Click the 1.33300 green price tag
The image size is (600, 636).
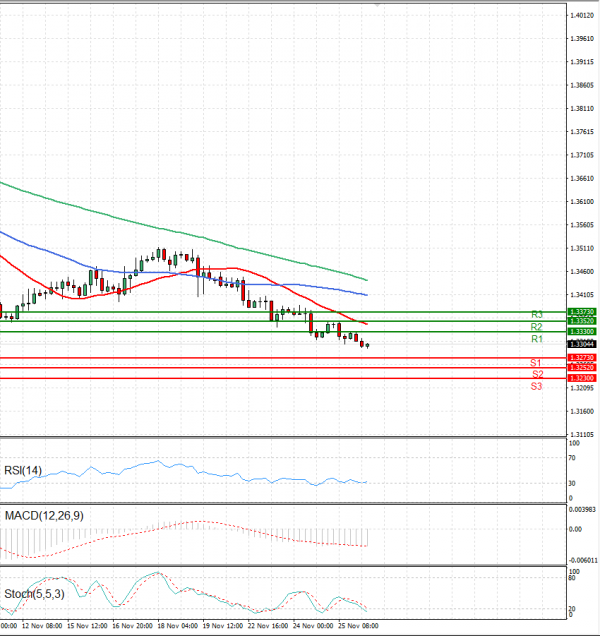(x=581, y=331)
